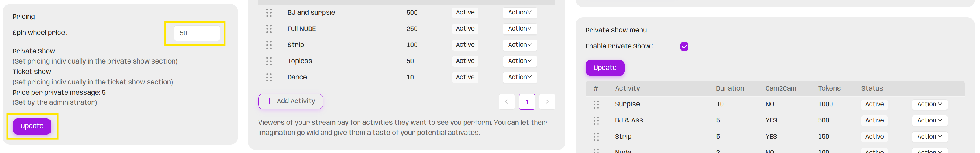980x153 pixels.
Task: Open Action dropdown for Surpise private show
Action: pos(929,105)
